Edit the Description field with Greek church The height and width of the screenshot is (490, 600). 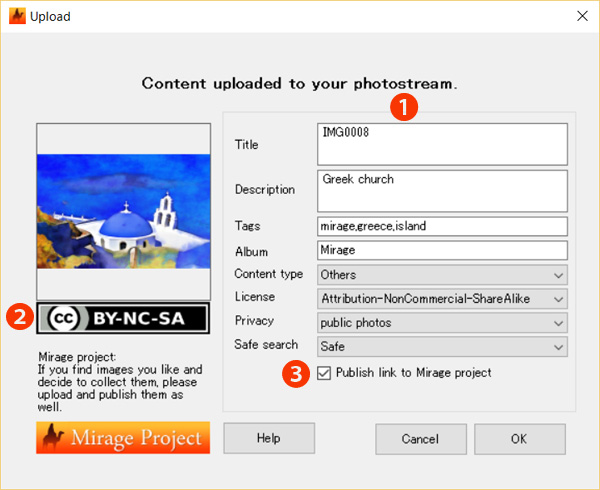tap(442, 191)
